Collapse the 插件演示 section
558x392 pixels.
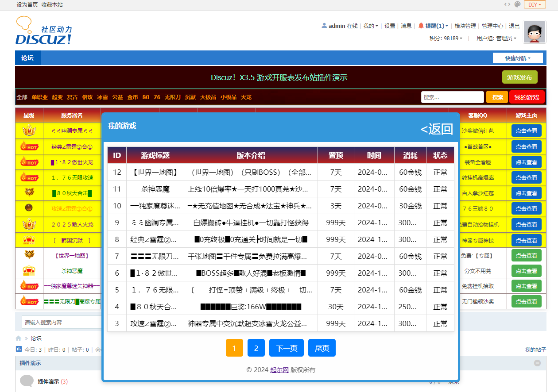pyautogui.click(x=537, y=363)
